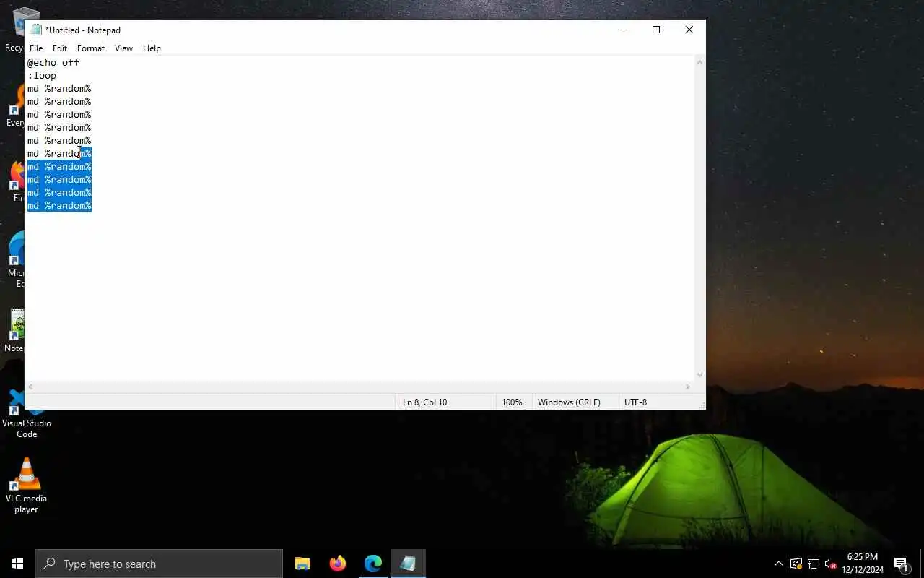Open the View menu
Image resolution: width=924 pixels, height=578 pixels.
(x=123, y=48)
